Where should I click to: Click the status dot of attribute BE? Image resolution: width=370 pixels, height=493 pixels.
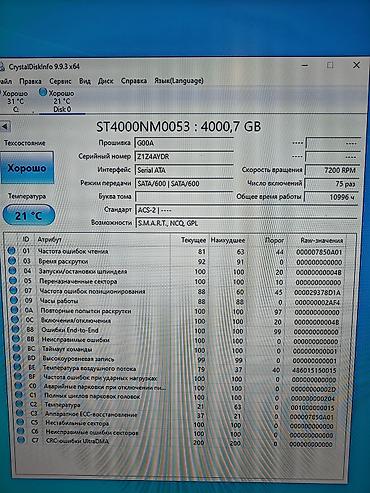pos(18,368)
